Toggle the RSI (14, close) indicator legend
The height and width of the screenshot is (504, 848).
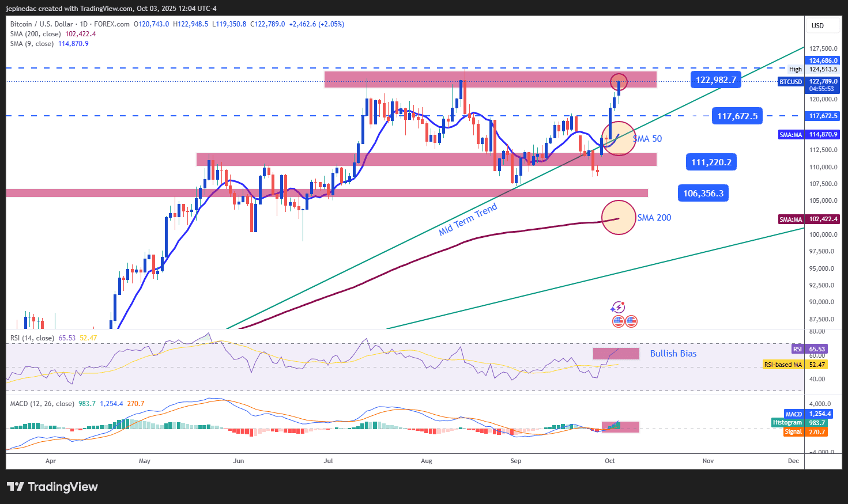pos(32,338)
